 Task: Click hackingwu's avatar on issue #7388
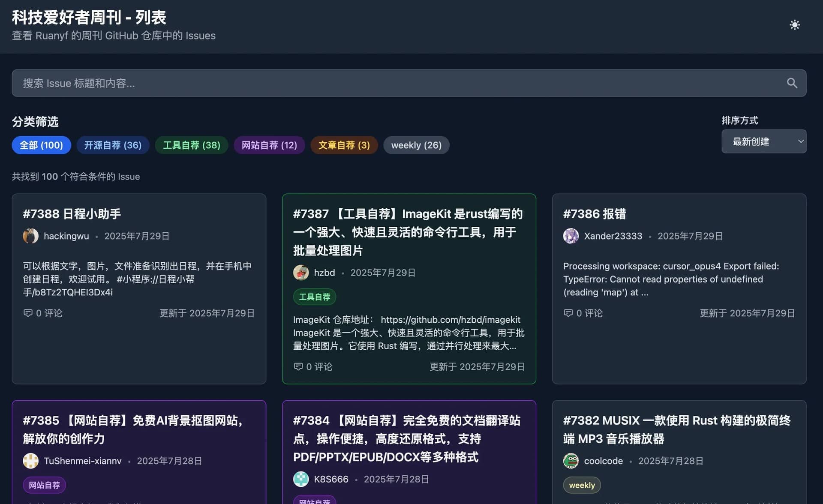[x=30, y=236]
